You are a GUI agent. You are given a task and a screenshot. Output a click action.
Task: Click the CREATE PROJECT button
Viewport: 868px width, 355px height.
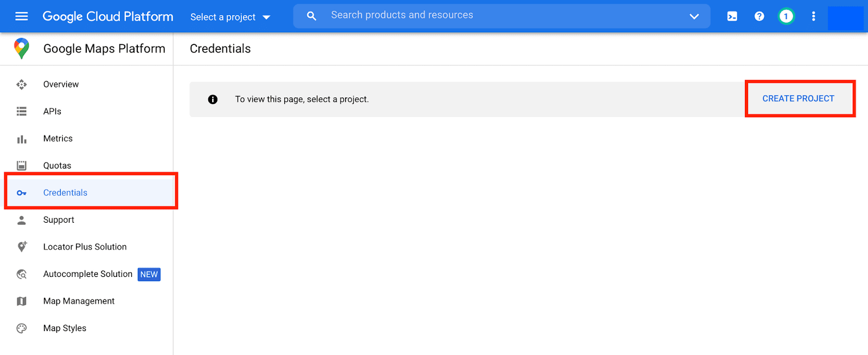pyautogui.click(x=798, y=99)
